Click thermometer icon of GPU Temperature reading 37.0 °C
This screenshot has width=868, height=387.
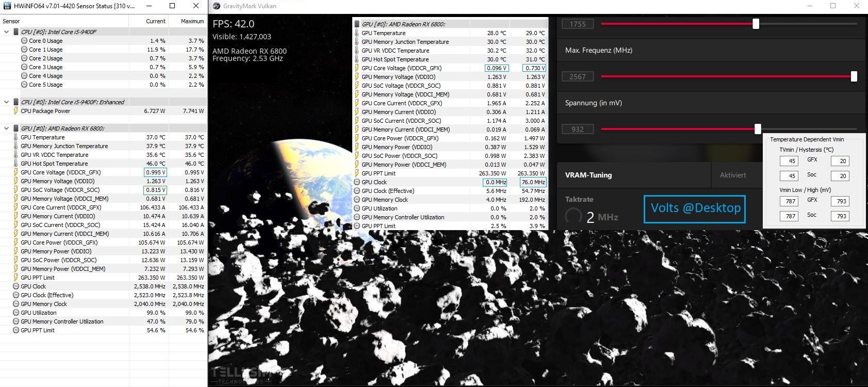pyautogui.click(x=16, y=137)
